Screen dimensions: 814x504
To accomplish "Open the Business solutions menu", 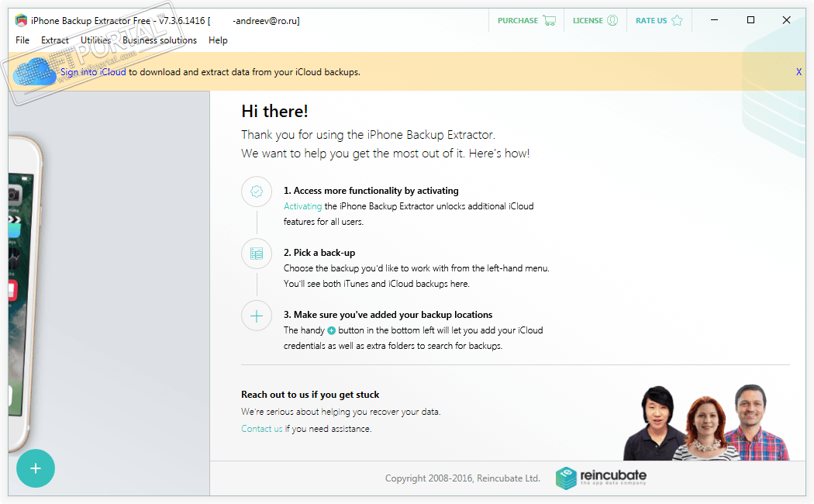I will coord(160,40).
